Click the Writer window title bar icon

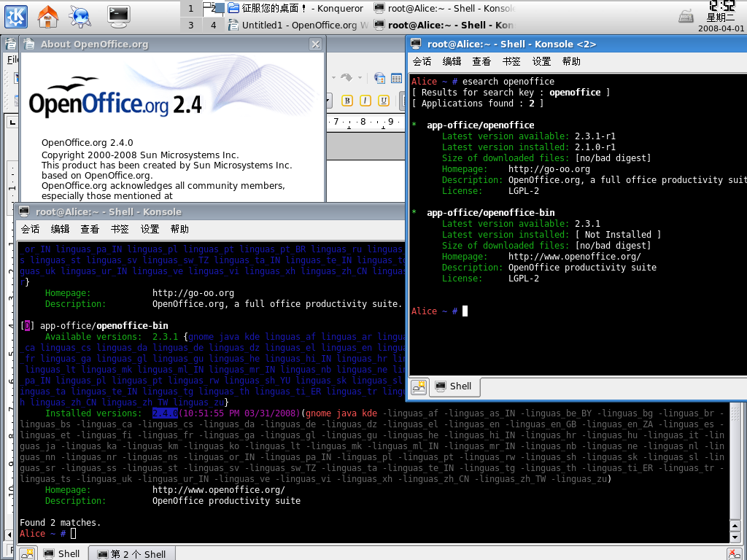click(10, 44)
